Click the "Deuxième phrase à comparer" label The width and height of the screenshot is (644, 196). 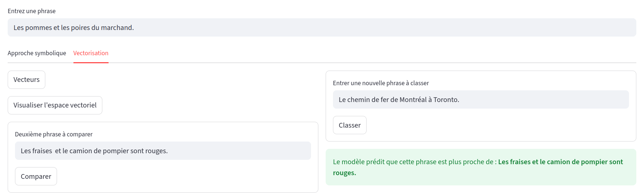tap(54, 134)
